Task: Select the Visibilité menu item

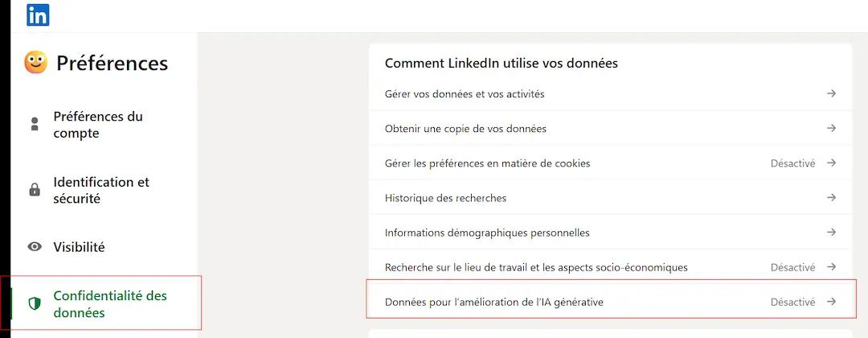Action: point(79,247)
